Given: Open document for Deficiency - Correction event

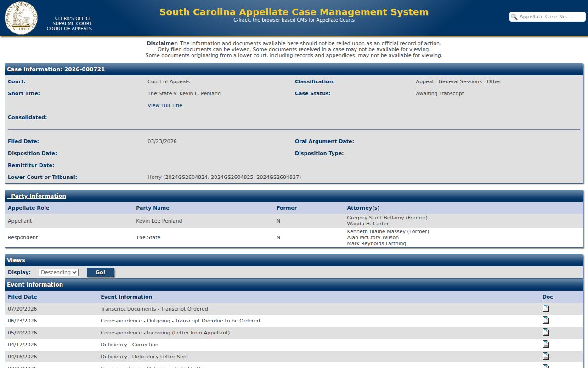Looking at the screenshot, I should (x=546, y=344).
